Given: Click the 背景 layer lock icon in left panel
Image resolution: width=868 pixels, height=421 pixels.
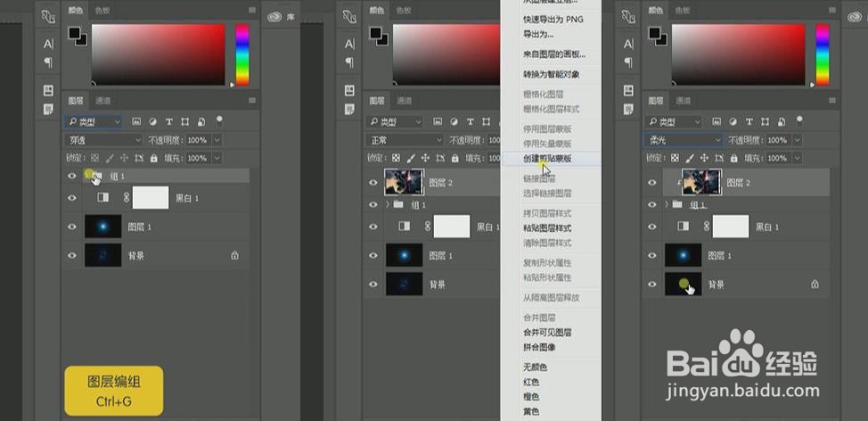Looking at the screenshot, I should coord(234,255).
